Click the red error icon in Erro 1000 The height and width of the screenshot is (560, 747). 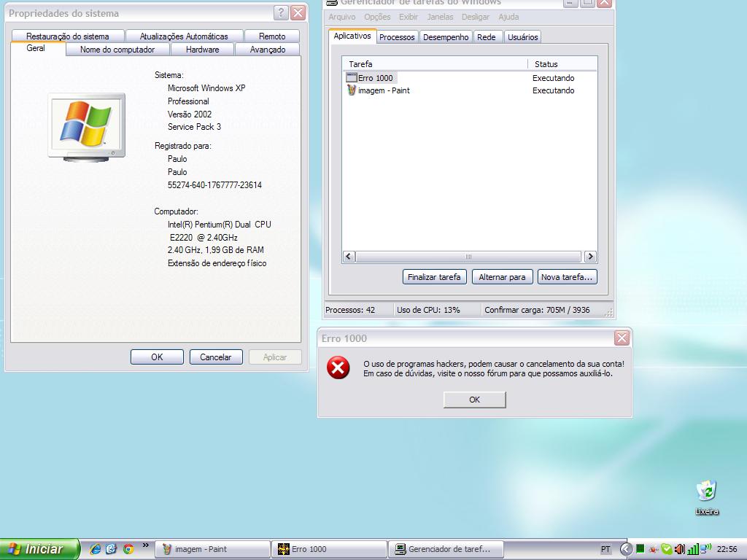click(x=338, y=368)
